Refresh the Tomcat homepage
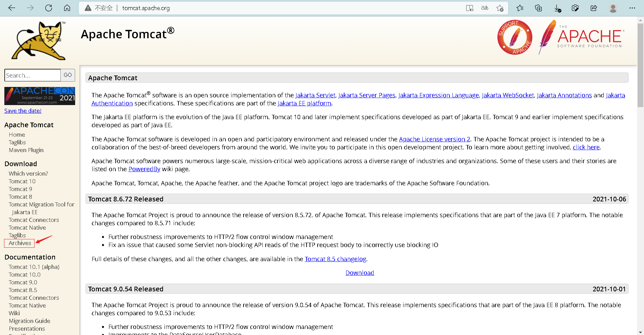Image resolution: width=644 pixels, height=335 pixels. [x=49, y=8]
